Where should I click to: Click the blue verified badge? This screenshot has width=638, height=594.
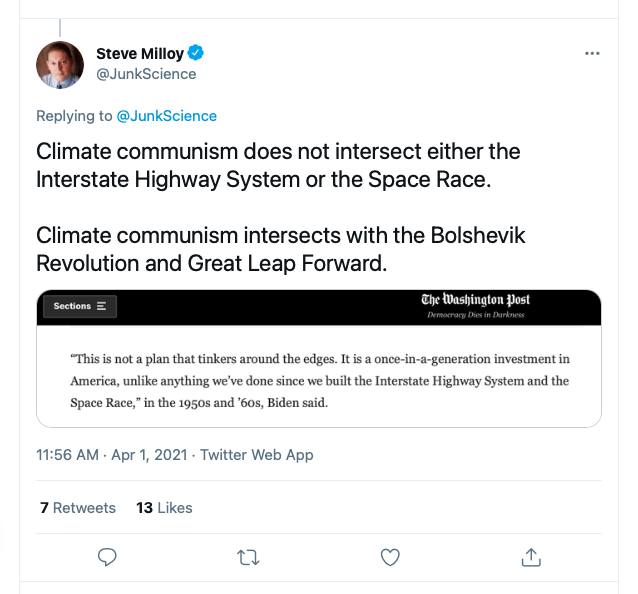[198, 53]
